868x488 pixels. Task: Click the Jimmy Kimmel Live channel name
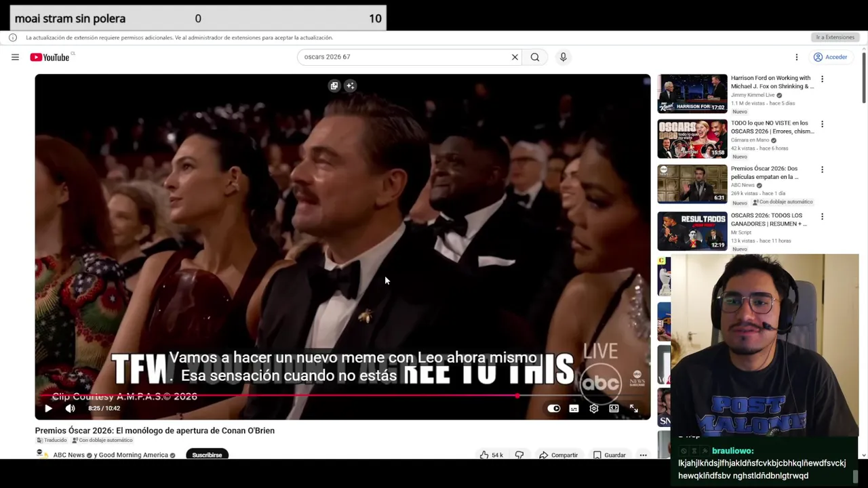click(x=753, y=95)
